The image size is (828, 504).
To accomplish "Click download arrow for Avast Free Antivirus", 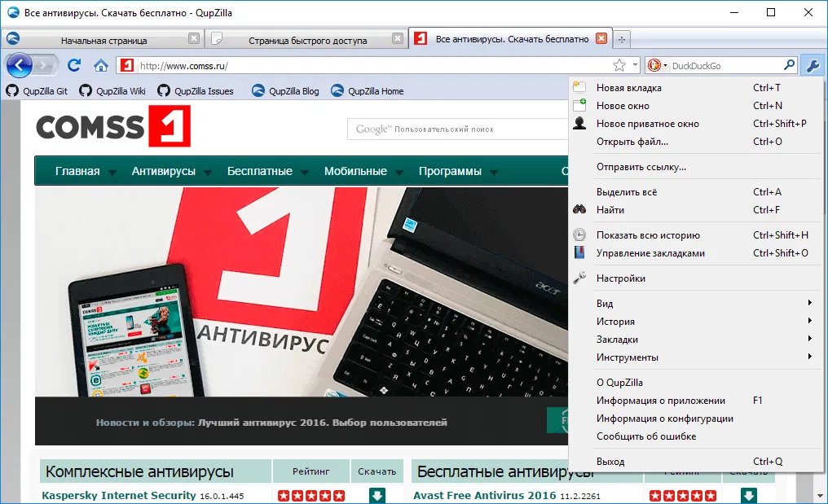I will (749, 496).
